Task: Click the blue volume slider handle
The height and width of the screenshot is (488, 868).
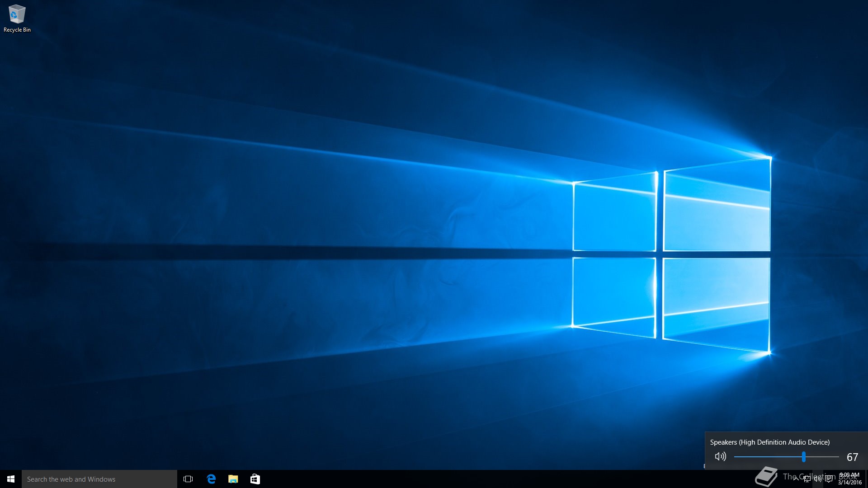Action: coord(804,457)
